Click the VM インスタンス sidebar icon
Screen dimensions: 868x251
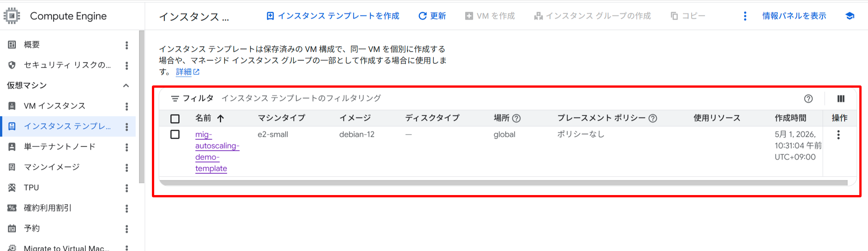click(x=12, y=106)
